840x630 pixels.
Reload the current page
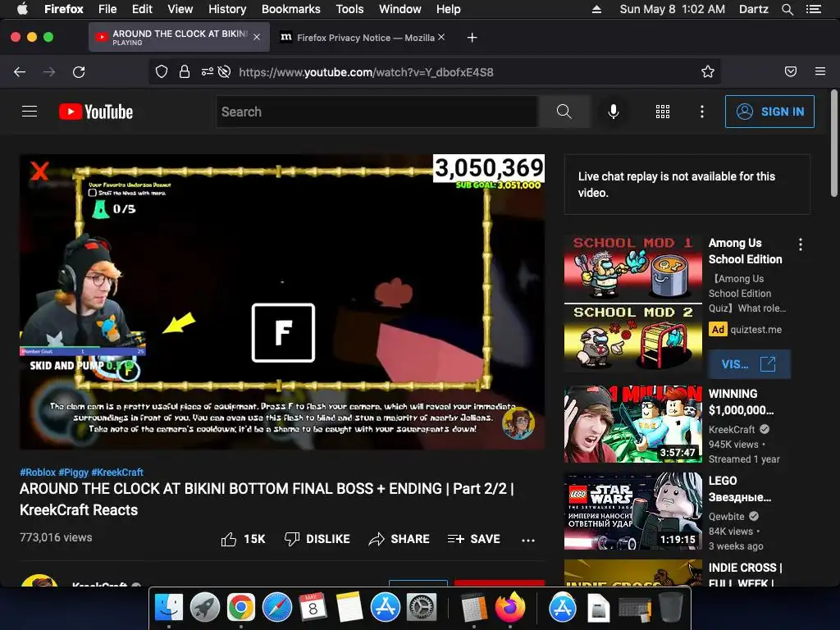tap(79, 72)
